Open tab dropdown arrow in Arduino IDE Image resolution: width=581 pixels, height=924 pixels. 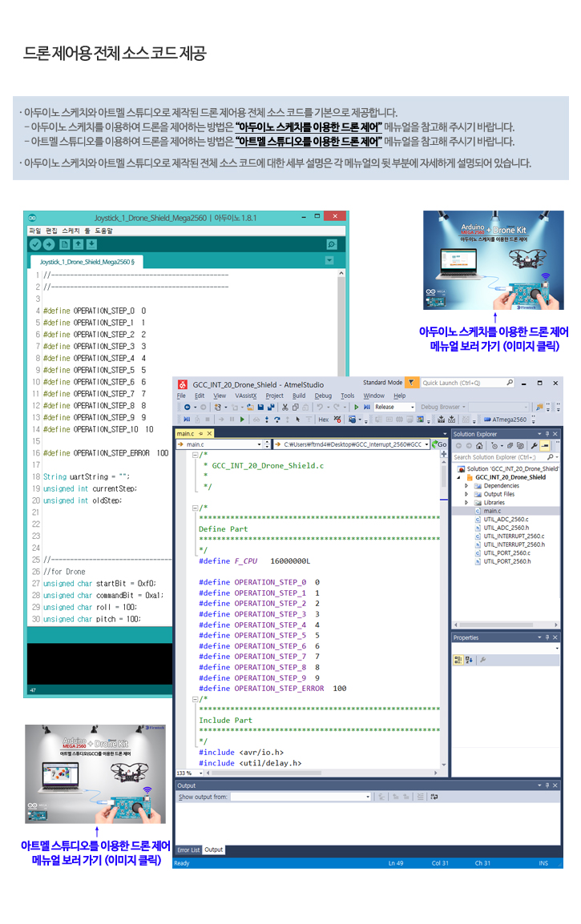click(x=329, y=260)
